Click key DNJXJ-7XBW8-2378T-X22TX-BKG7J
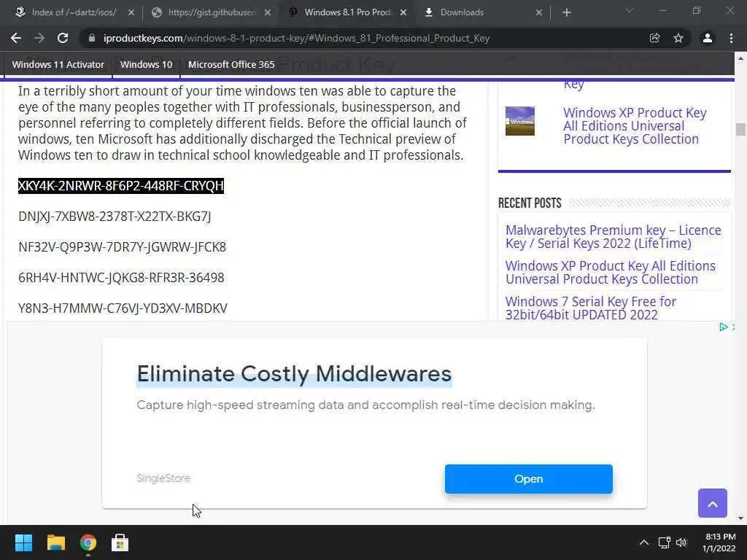Viewport: 747px width, 560px height. tap(115, 216)
